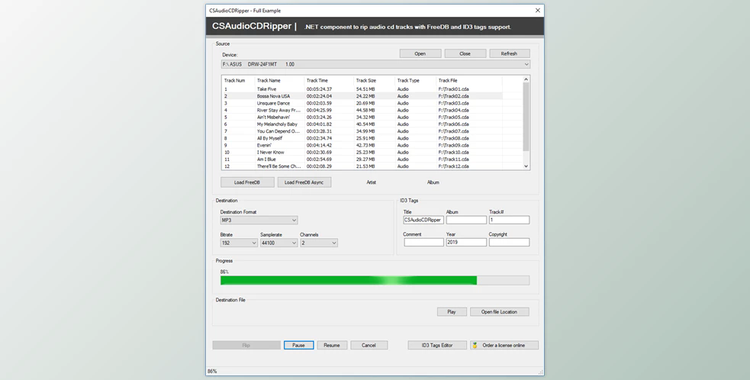Click the Track File column header
This screenshot has width=750, height=380.
click(x=469, y=80)
